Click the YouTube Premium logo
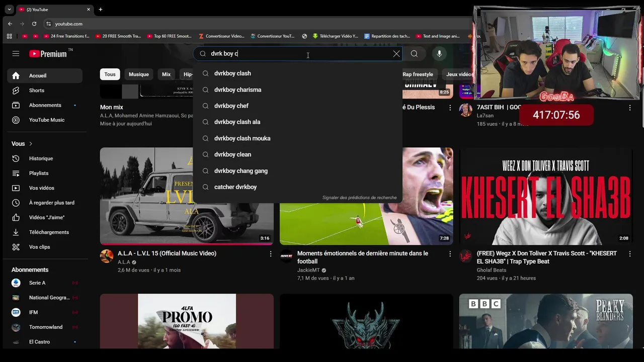 click(48, 54)
